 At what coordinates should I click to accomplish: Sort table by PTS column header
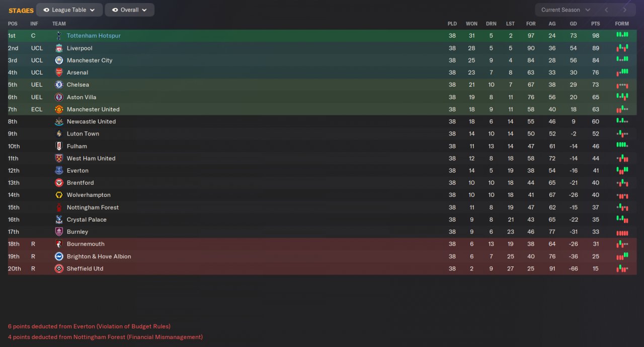coord(595,24)
